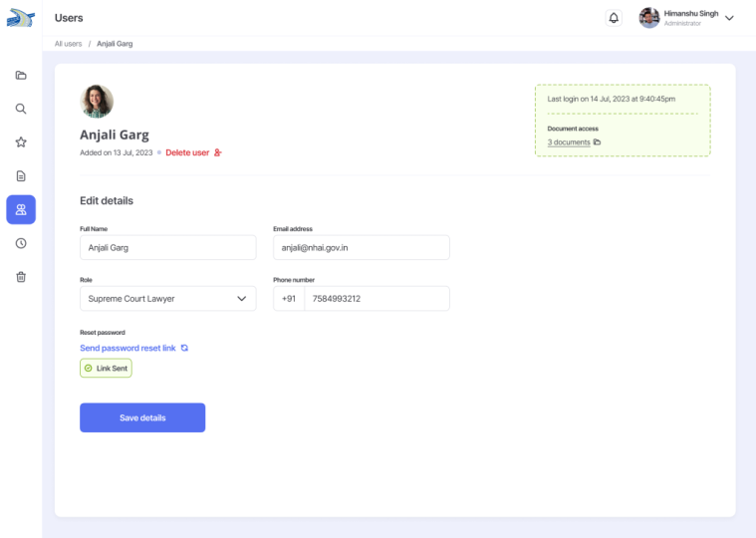Select the users icon in sidebar
756x538 pixels.
21,209
